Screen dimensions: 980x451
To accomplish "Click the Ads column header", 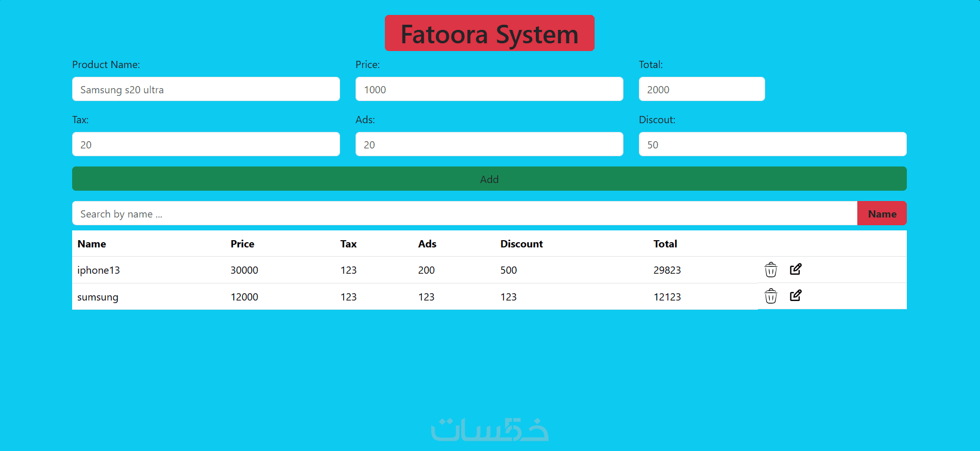I will click(427, 244).
